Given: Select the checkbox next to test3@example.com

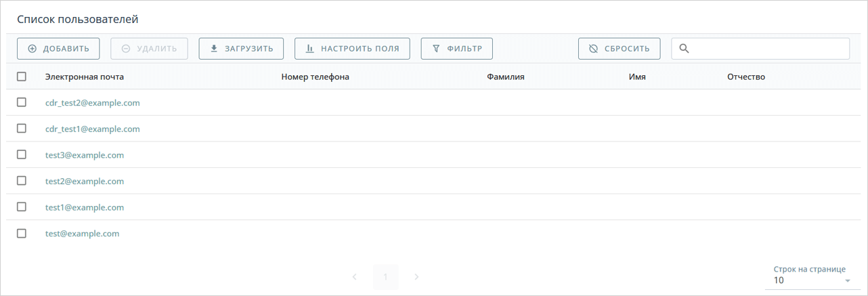Looking at the screenshot, I should click(x=22, y=154).
